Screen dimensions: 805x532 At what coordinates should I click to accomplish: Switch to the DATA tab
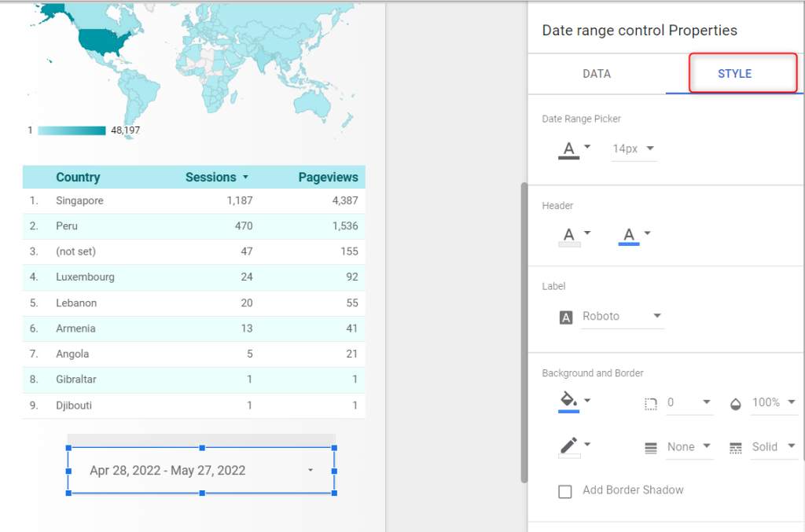(596, 74)
